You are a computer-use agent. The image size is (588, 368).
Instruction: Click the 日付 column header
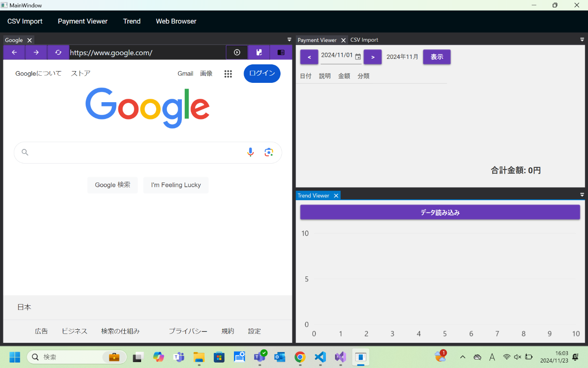pyautogui.click(x=306, y=76)
